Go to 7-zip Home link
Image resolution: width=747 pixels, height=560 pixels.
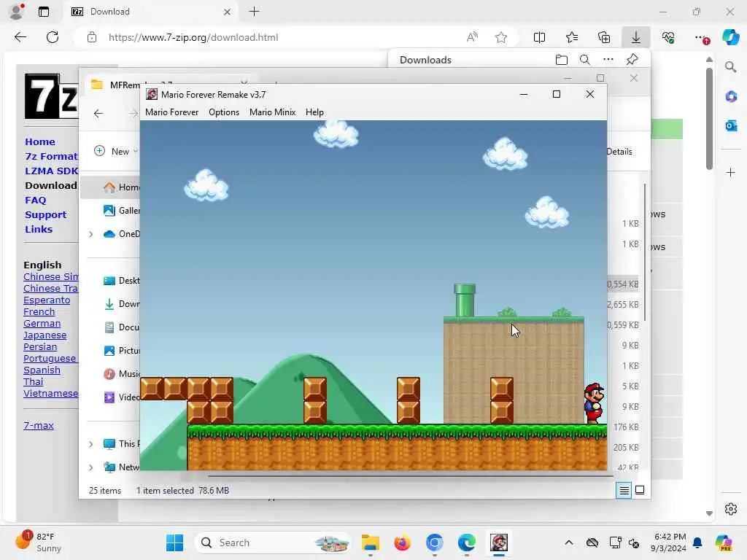(40, 142)
